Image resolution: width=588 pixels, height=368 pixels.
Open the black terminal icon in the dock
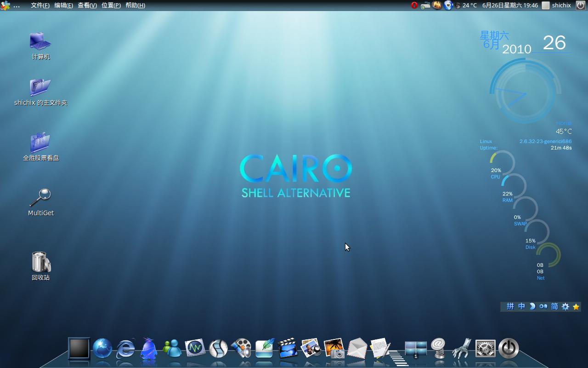79,348
